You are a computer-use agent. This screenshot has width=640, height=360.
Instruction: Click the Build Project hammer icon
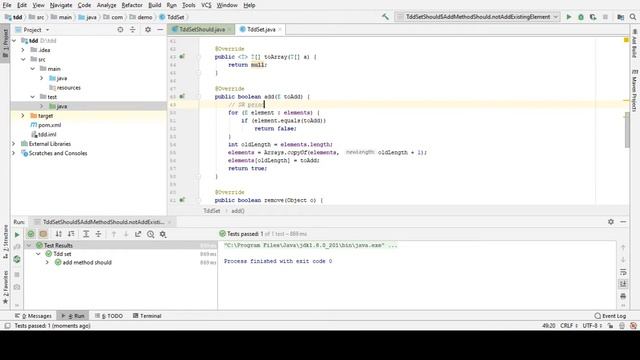385,17
